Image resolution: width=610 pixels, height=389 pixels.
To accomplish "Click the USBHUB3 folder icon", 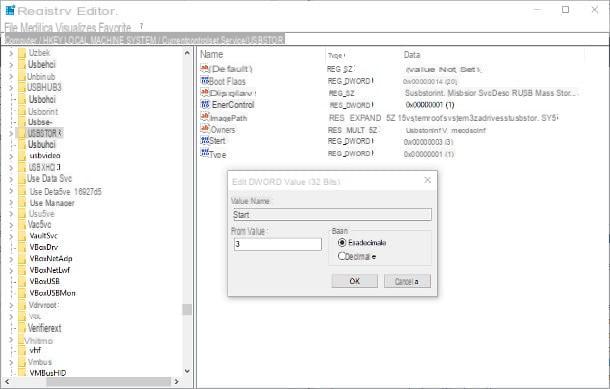I will coord(22,88).
